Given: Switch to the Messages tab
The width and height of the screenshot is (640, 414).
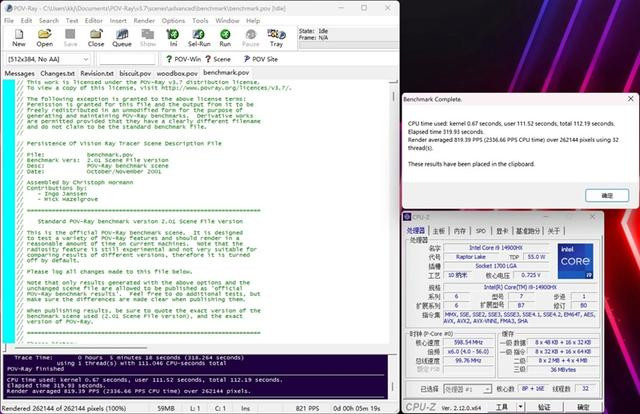Looking at the screenshot, I should 19,73.
